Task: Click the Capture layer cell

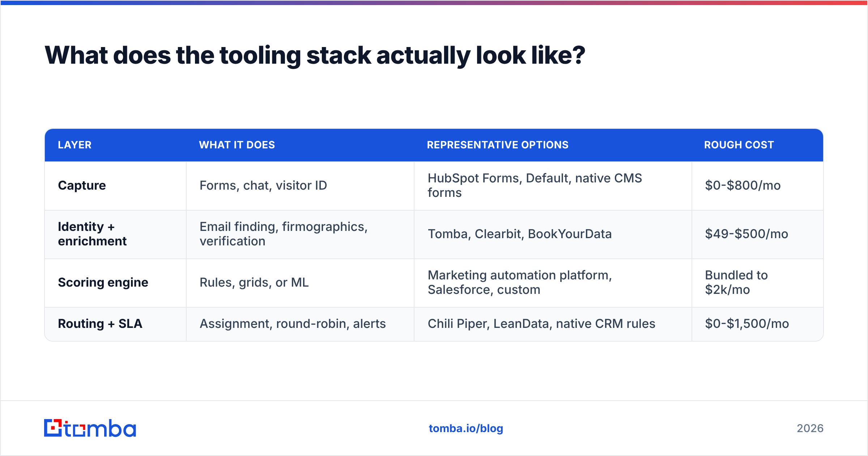Action: click(x=115, y=186)
